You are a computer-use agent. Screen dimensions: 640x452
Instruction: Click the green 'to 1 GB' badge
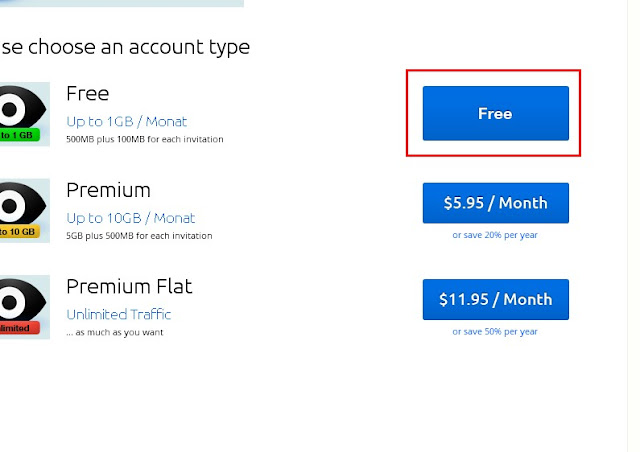point(19,135)
